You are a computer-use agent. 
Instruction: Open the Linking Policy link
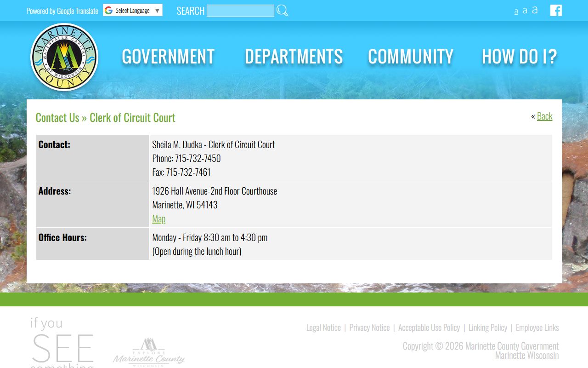point(488,328)
